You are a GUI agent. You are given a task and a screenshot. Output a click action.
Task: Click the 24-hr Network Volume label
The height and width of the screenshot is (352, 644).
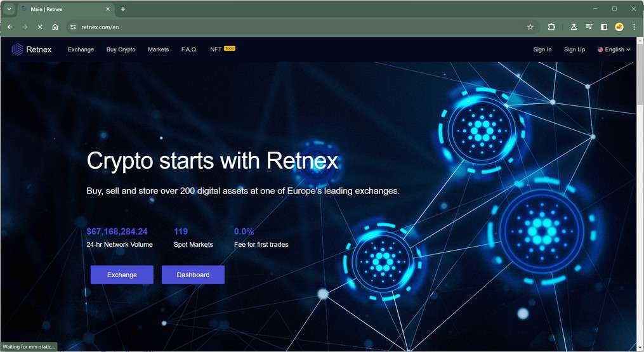click(119, 244)
